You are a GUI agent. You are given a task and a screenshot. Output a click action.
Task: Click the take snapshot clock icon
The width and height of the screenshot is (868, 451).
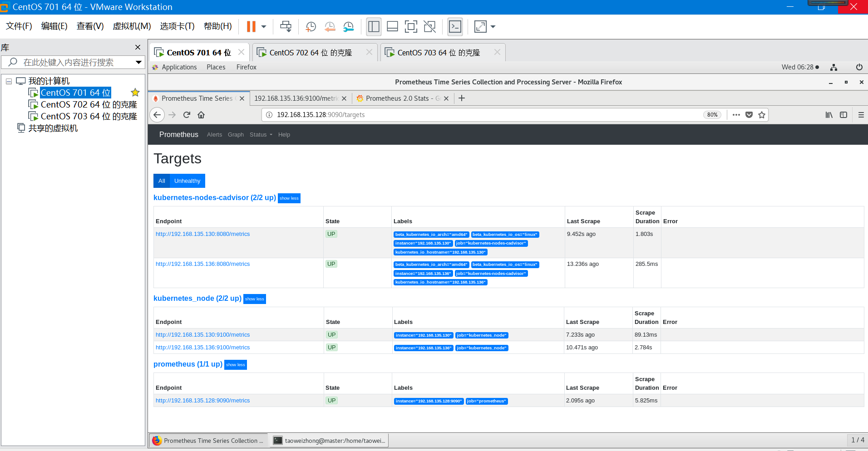[x=311, y=27]
